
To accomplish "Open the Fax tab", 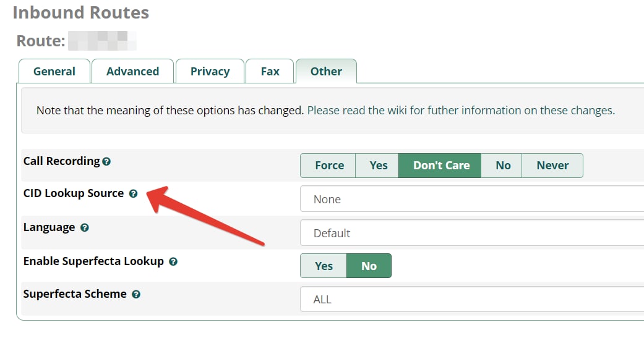I will pyautogui.click(x=270, y=72).
